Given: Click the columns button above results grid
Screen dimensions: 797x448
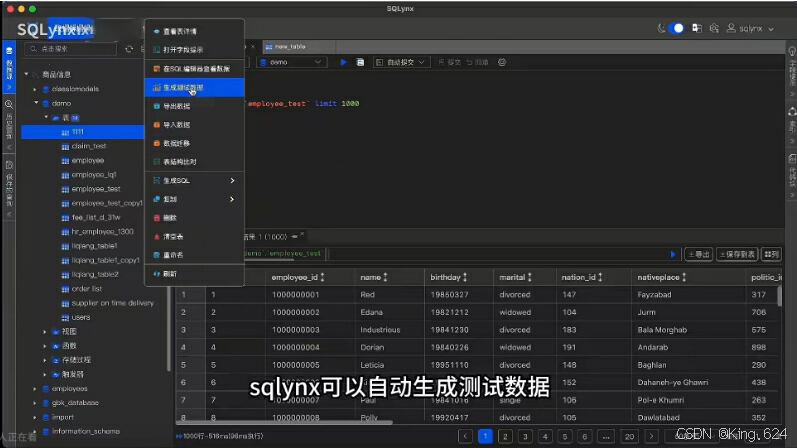Looking at the screenshot, I should tap(772, 254).
